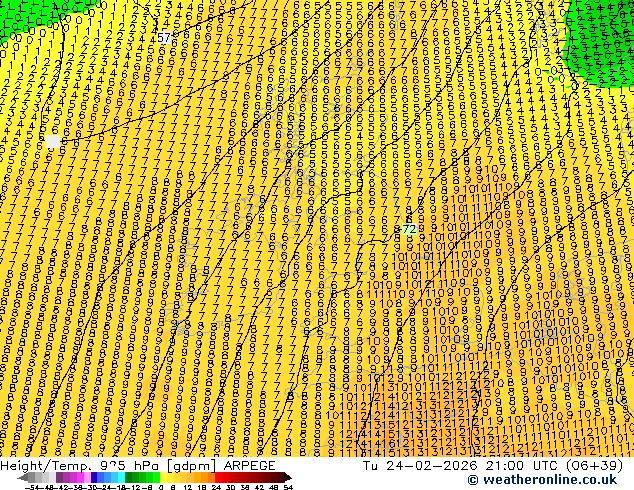Open the weatheronline.co.uk link
Screen dimensions: 634x490
[x=542, y=480]
